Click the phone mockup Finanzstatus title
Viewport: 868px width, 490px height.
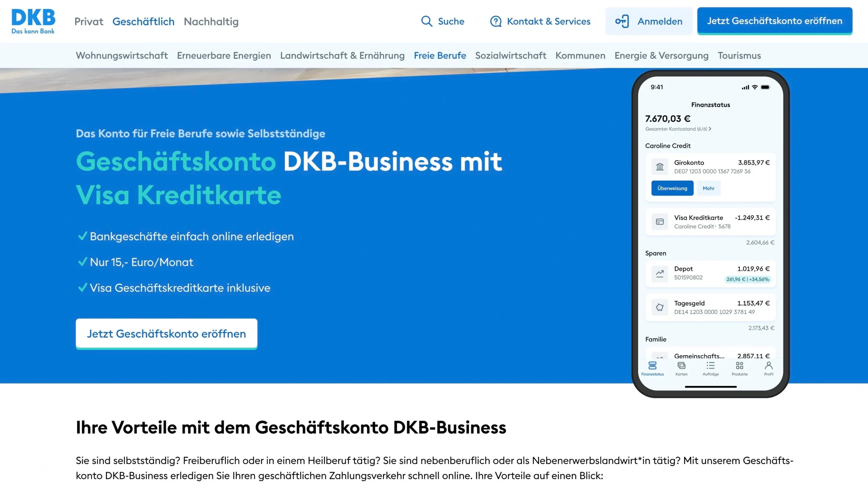(711, 105)
